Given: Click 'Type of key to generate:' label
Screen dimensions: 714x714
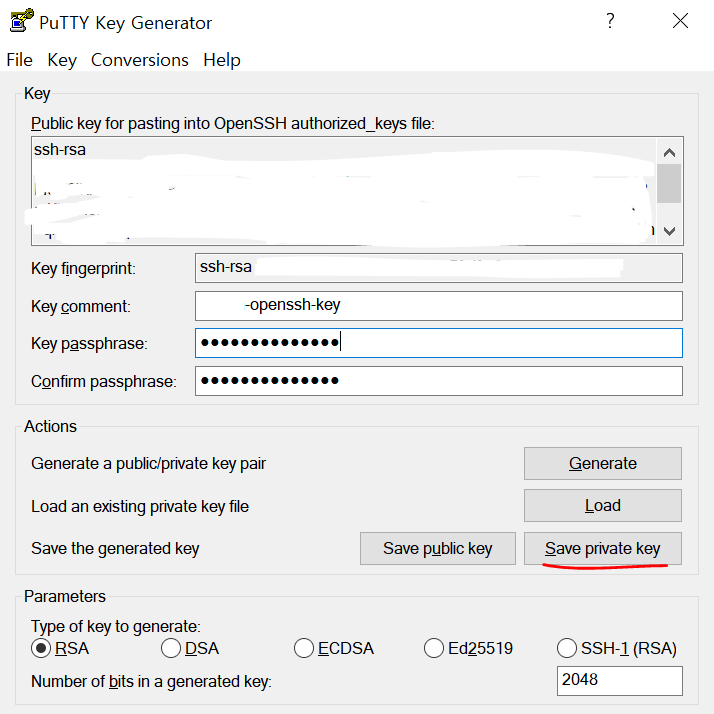Looking at the screenshot, I should 116,627.
